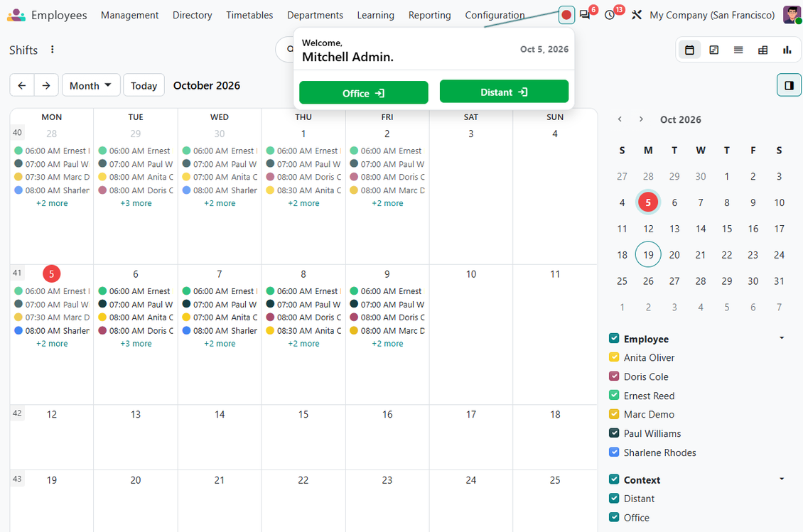Screen dimensions: 803x532
Task: Open 07:30 AM Marc shift on Monday 28
Action: (x=52, y=177)
